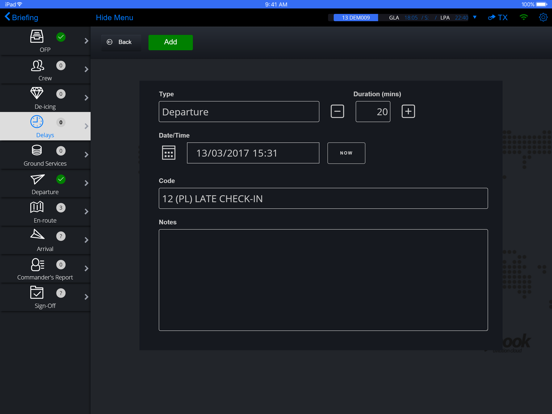Open the Sign-Off checklist icon
This screenshot has height=414, width=552.
click(x=37, y=293)
